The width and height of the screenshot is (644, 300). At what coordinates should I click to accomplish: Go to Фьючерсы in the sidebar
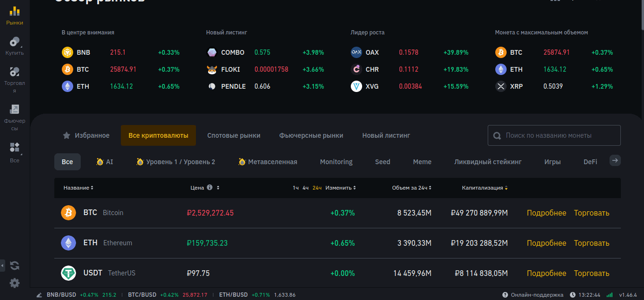pyautogui.click(x=15, y=117)
